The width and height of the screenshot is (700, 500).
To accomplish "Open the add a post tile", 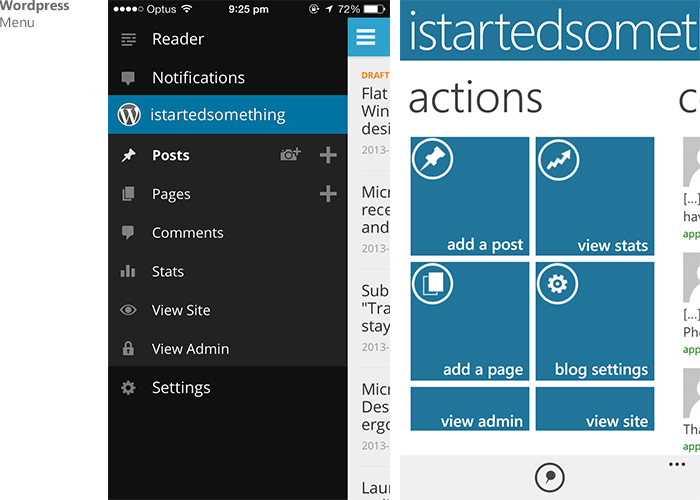I will (470, 196).
